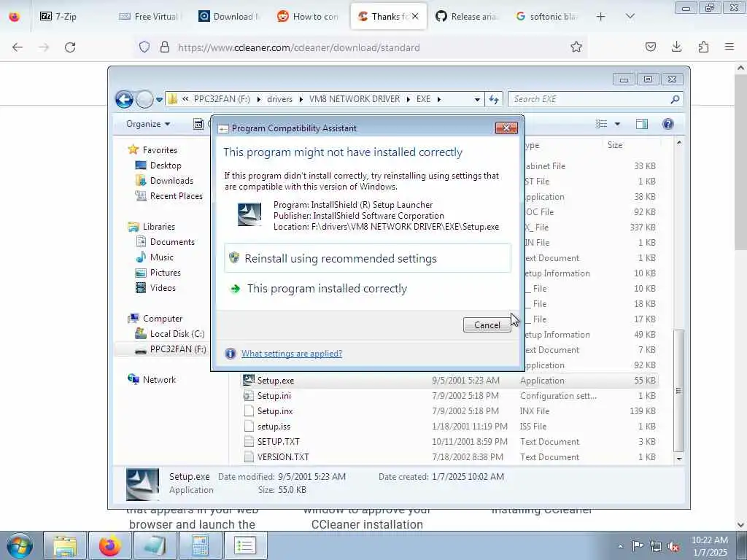Click the change view icon in Explorer toolbar

point(602,124)
